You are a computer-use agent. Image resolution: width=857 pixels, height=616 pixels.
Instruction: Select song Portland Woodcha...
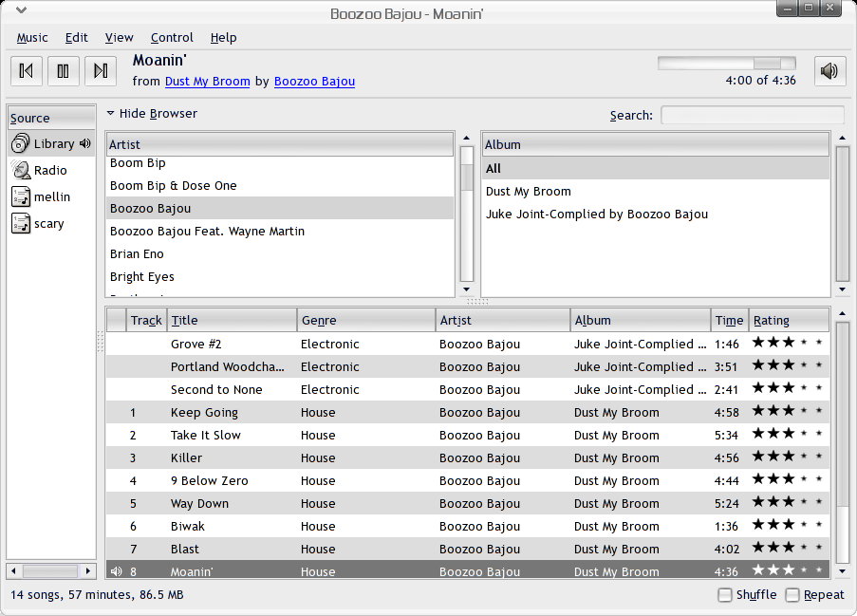point(467,366)
